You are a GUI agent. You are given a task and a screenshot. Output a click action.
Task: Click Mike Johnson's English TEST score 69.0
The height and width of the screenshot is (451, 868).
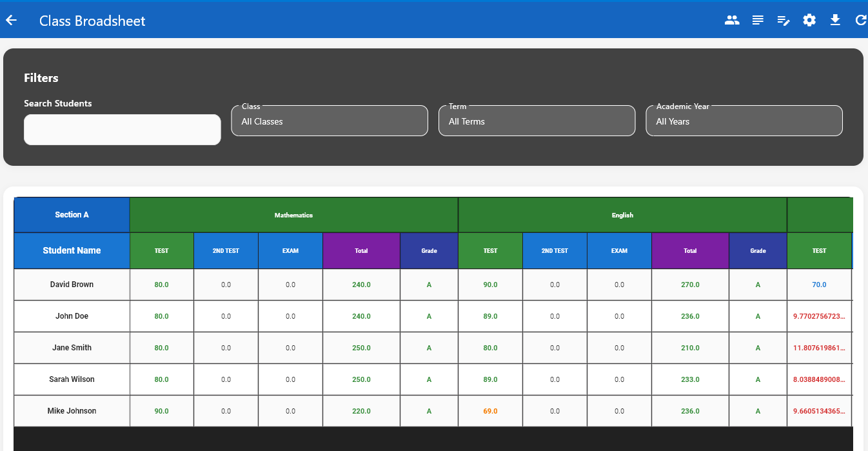pos(490,411)
